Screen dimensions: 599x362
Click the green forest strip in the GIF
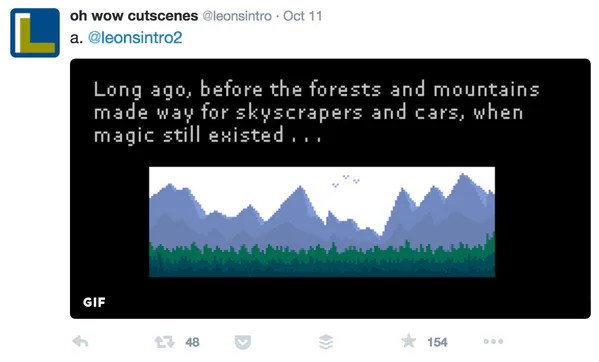(322, 258)
